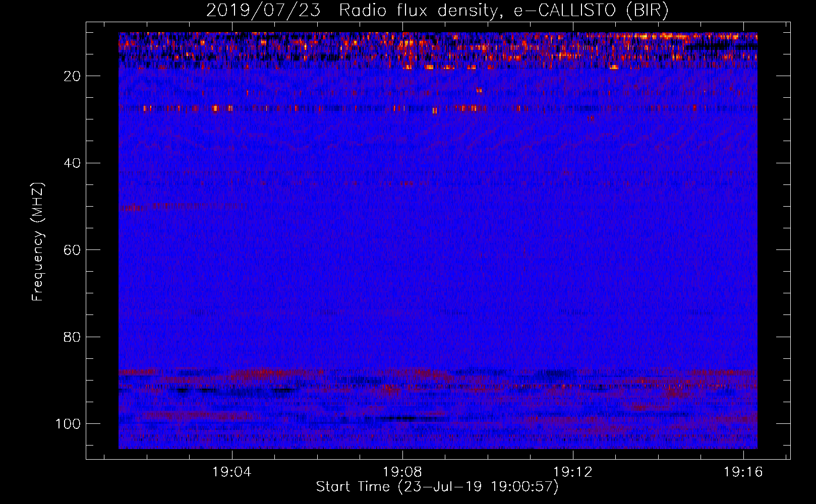Click the '60' frequency tick label
816x504 pixels.
[x=72, y=250]
